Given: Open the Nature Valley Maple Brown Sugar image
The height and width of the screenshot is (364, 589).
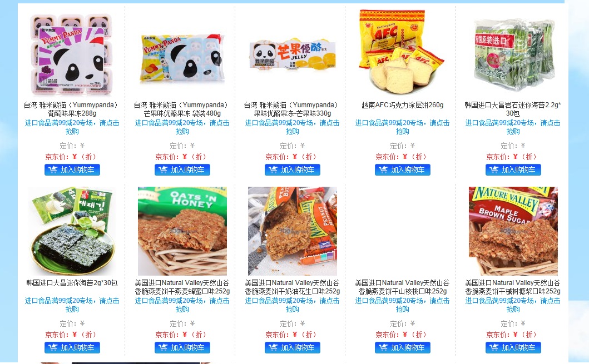Looking at the screenshot, I should pos(513,231).
